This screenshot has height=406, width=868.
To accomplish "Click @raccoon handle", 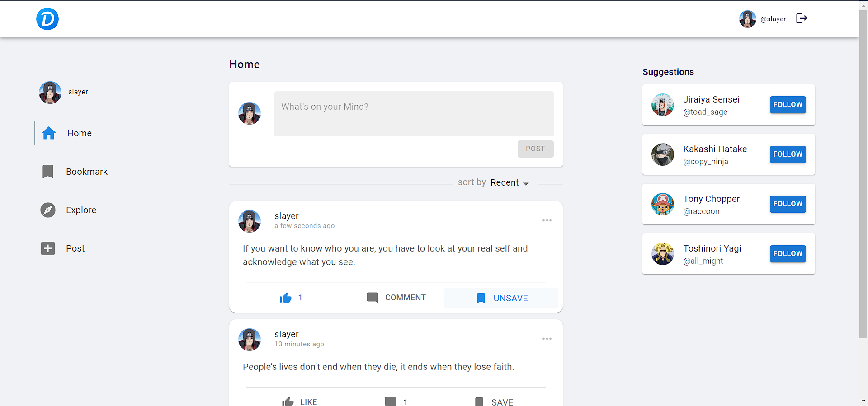I will (x=701, y=211).
